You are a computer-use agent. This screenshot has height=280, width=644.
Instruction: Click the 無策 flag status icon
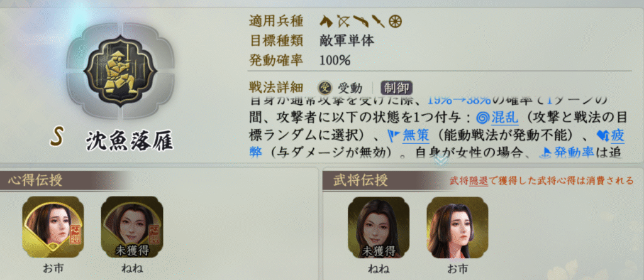pos(394,135)
